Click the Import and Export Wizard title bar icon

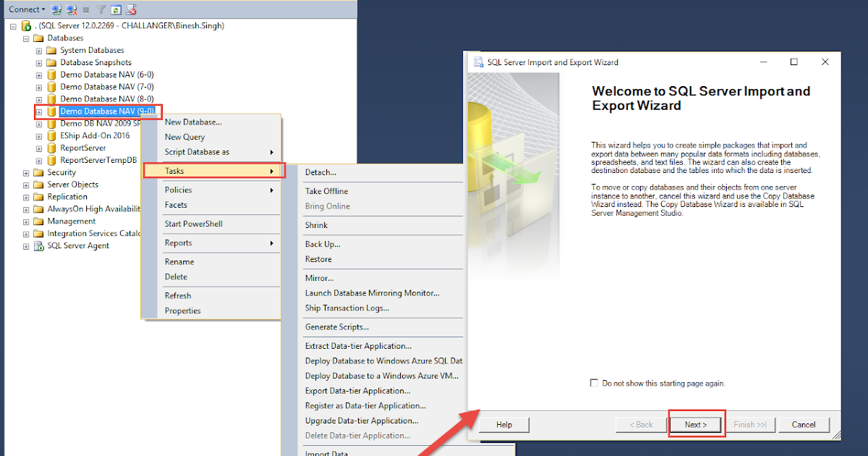[x=479, y=62]
